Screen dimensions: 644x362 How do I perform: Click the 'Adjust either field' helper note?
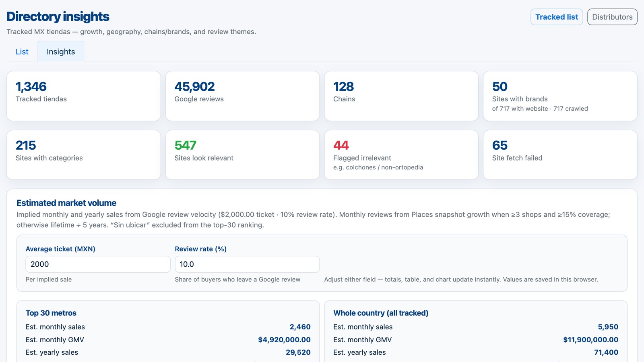(461, 280)
